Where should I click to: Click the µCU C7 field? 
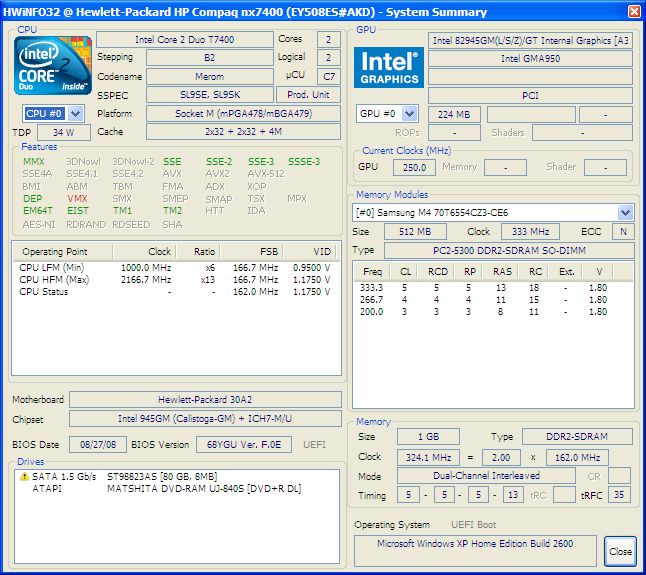(329, 77)
